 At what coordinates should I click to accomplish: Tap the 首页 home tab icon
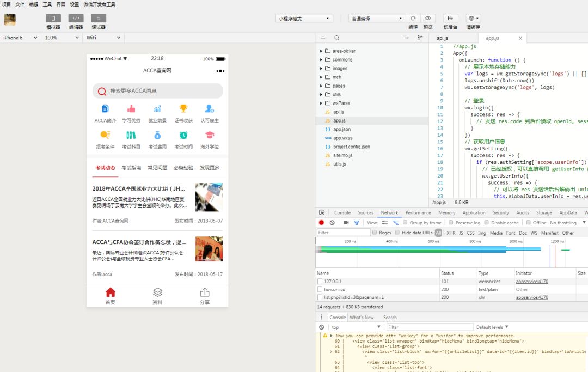tap(110, 292)
